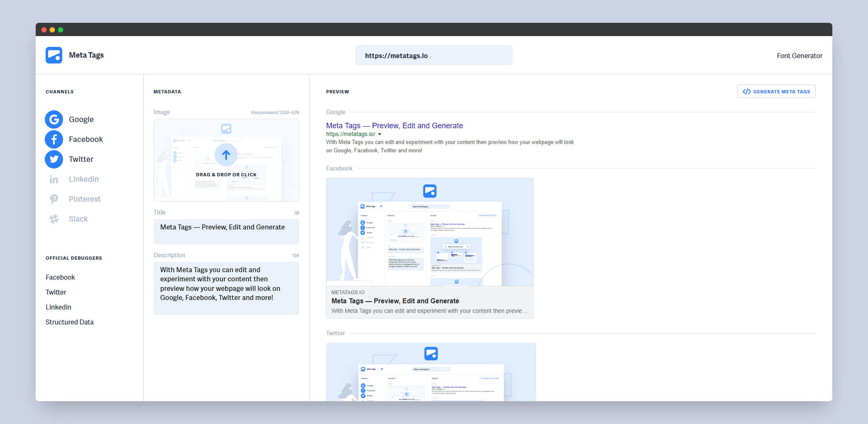868x424 pixels.
Task: Open the Linkedin official debugger
Action: pos(58,307)
